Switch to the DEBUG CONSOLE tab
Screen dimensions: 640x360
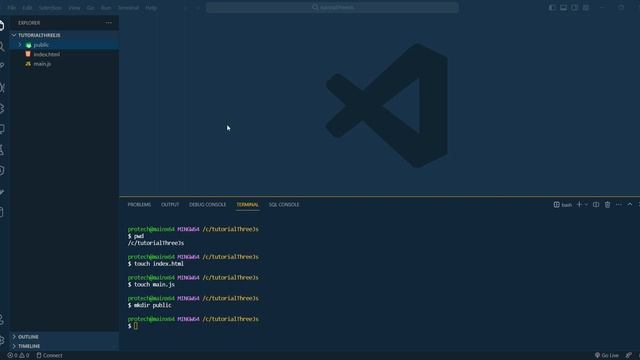click(x=207, y=204)
